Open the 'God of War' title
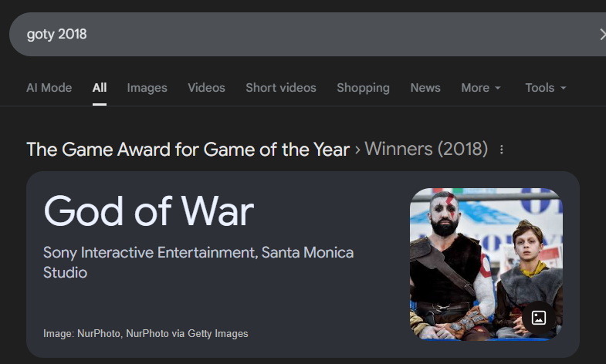This screenshot has height=364, width=606. [x=149, y=211]
